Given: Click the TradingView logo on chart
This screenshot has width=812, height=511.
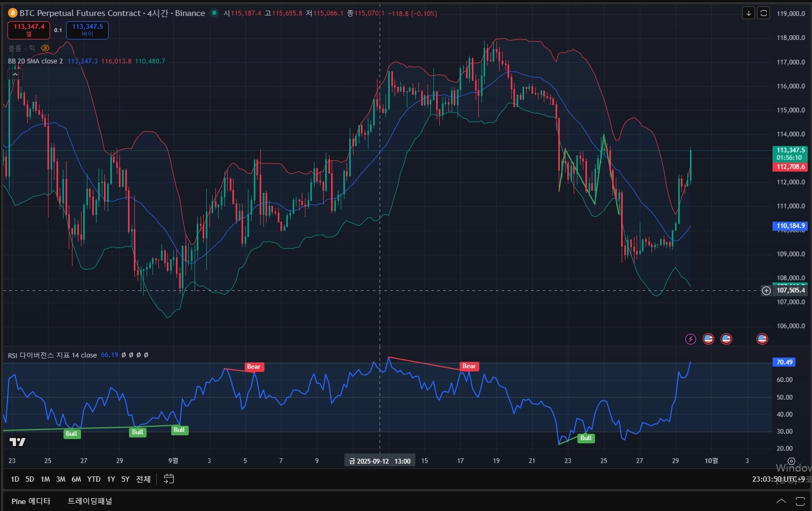Looking at the screenshot, I should tap(18, 442).
